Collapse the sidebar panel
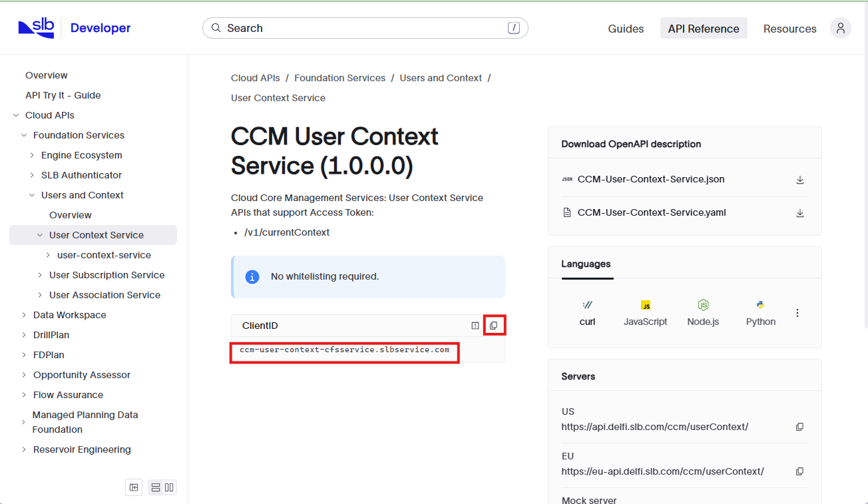The image size is (868, 504). pyautogui.click(x=134, y=487)
